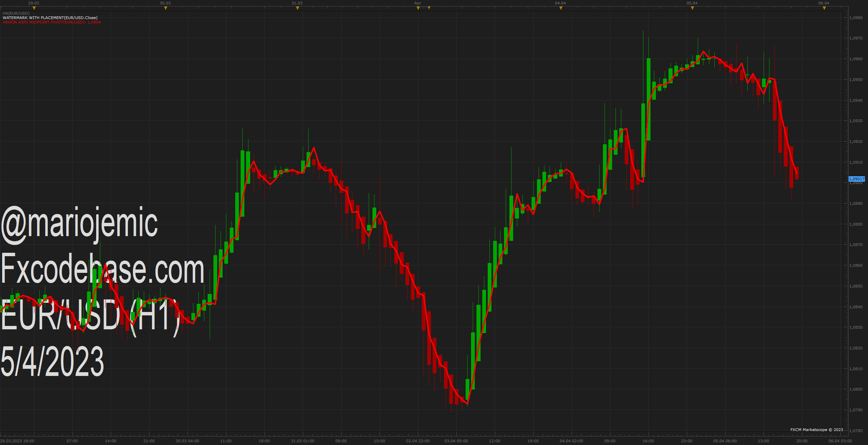Click the 31.03 01:00 time axis label
The width and height of the screenshot is (868, 445).
(x=302, y=441)
